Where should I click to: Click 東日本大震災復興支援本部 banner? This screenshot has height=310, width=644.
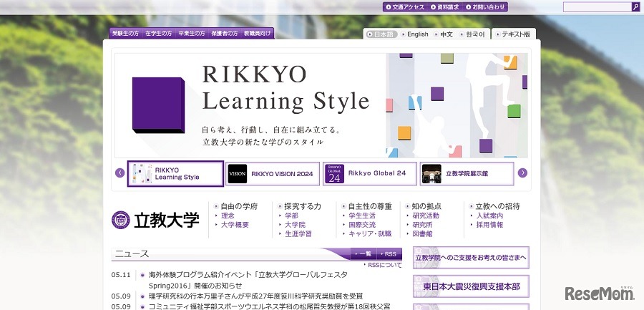[x=471, y=286]
